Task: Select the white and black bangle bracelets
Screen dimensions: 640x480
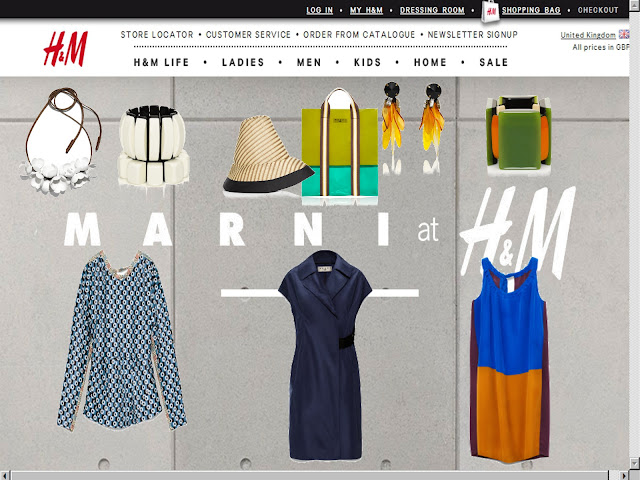Action: pyautogui.click(x=154, y=146)
